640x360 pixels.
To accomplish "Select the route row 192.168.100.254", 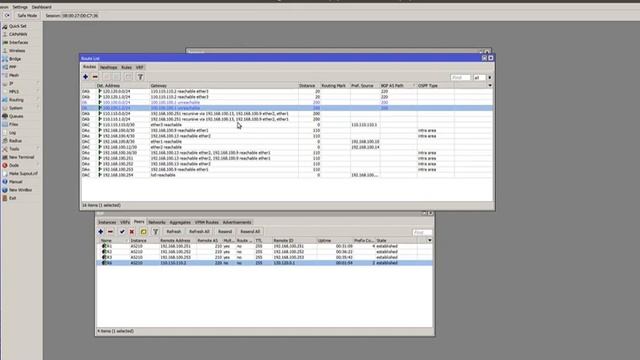I will click(287, 175).
